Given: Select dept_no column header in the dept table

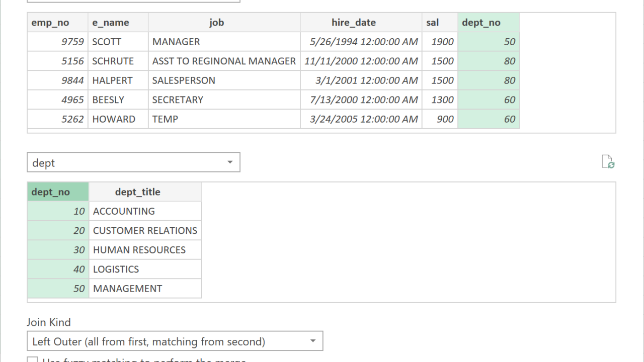Looking at the screenshot, I should point(51,192).
